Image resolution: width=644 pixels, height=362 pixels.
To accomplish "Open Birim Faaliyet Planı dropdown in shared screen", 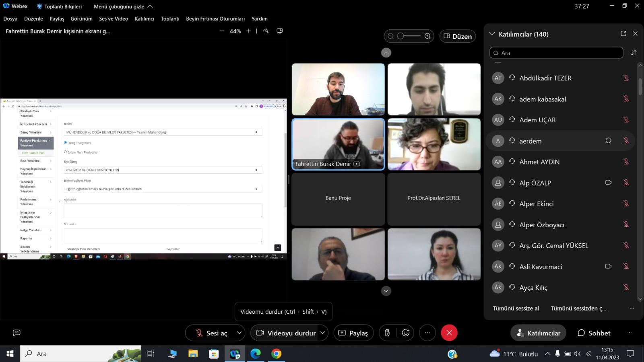I will (x=163, y=189).
